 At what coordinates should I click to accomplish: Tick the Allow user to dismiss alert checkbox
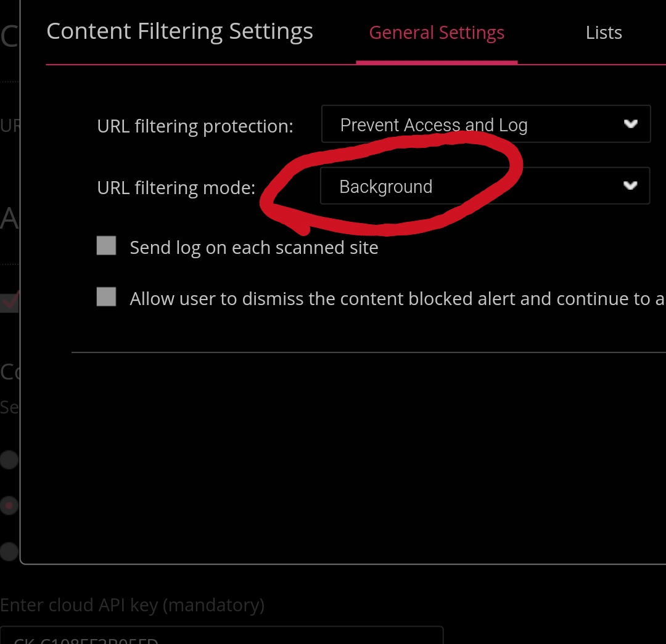[107, 298]
